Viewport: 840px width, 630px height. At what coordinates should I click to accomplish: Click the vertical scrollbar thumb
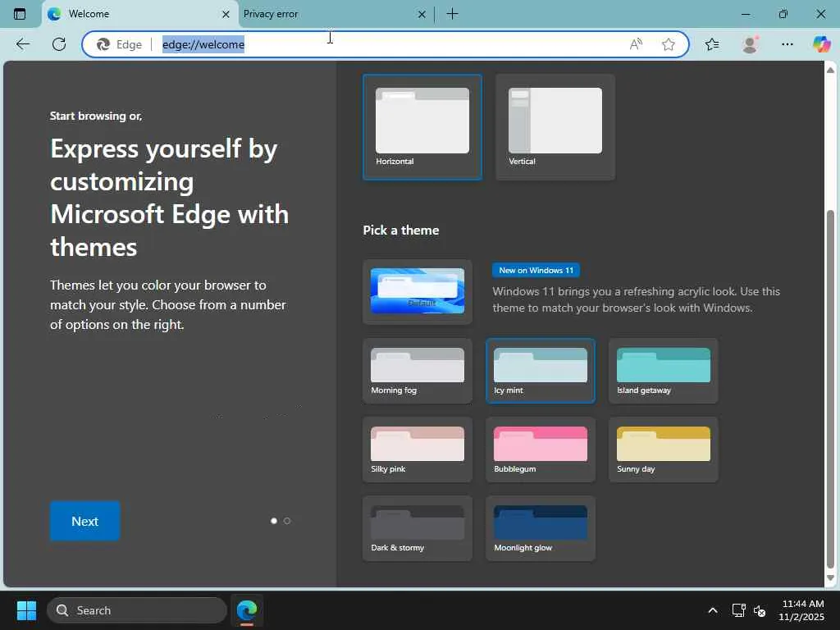tap(830, 390)
